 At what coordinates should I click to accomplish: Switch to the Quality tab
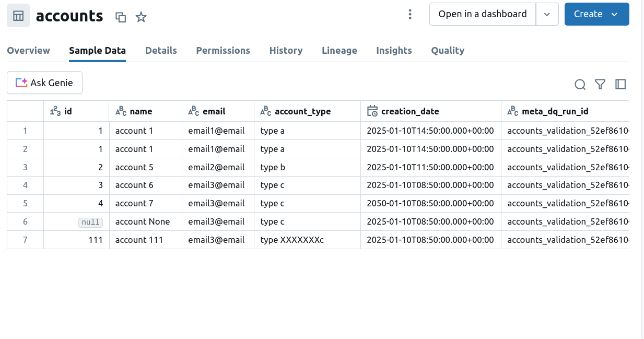pos(448,51)
